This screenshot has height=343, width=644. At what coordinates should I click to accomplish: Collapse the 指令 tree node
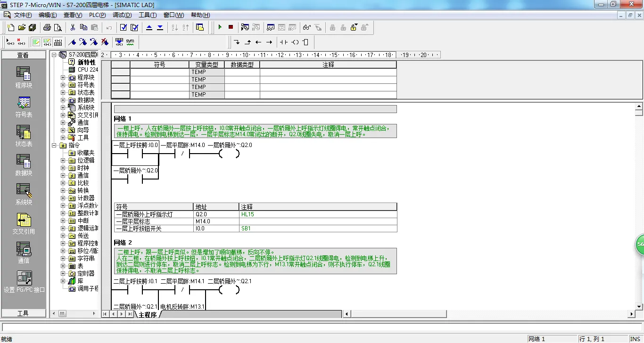[x=54, y=145]
